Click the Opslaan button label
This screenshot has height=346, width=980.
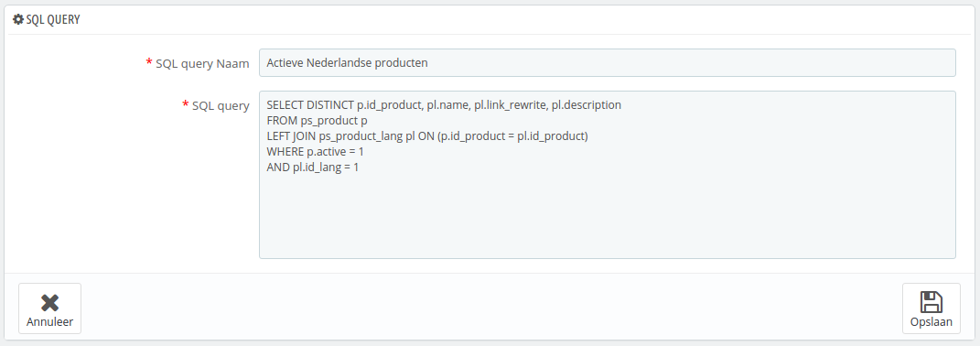(x=932, y=322)
